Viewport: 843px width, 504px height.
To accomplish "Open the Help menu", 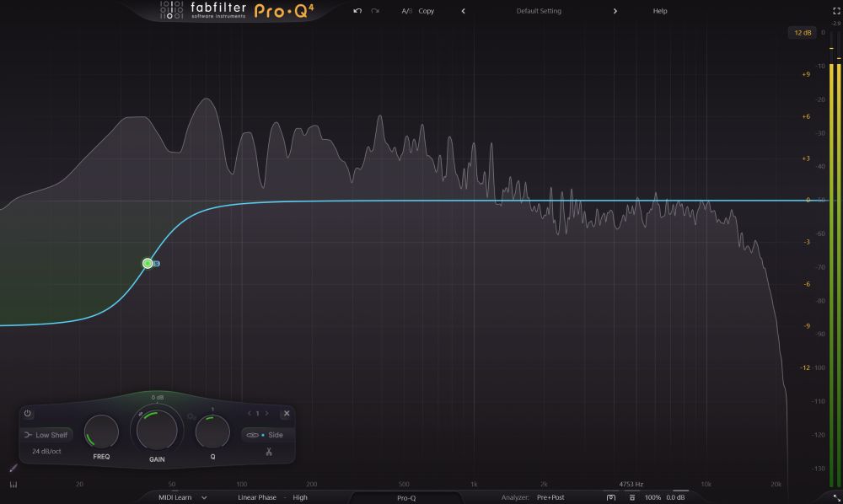I will pyautogui.click(x=660, y=11).
